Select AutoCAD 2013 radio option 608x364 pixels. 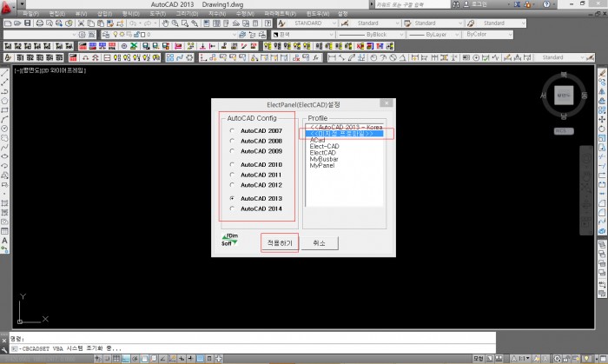pos(256,198)
